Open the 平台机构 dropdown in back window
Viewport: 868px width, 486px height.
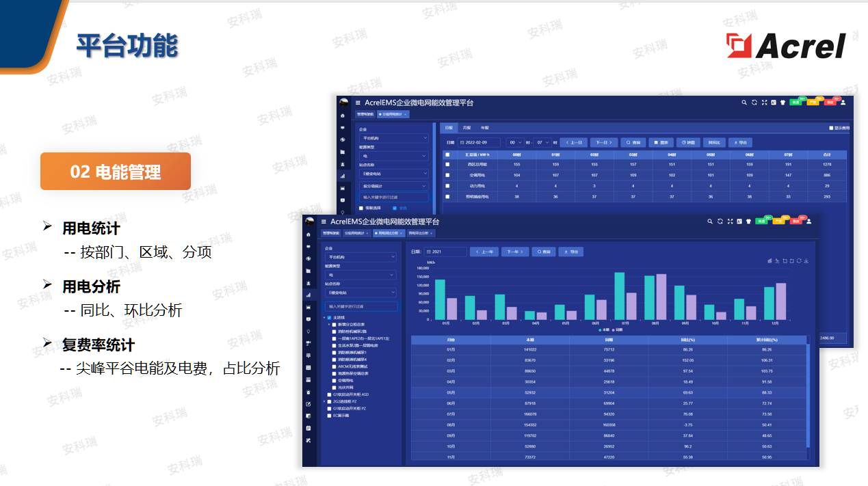click(394, 138)
